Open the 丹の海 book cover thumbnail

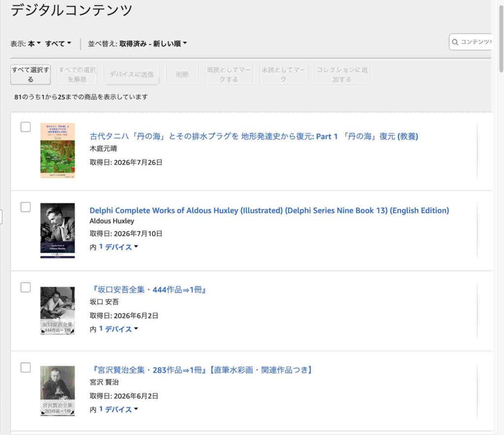(58, 150)
